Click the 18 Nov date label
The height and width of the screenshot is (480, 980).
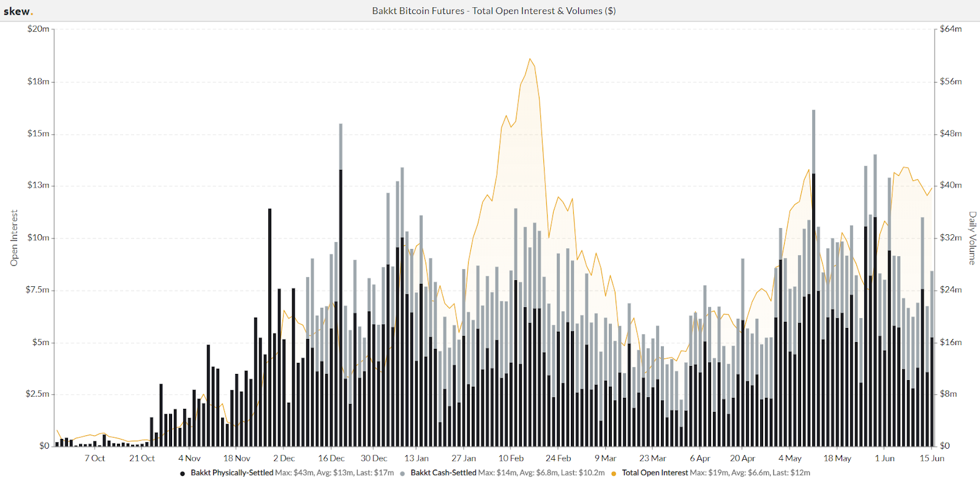coord(236,459)
